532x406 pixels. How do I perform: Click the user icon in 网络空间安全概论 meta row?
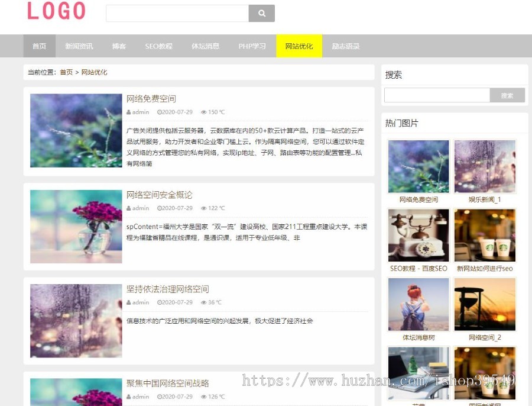(129, 208)
